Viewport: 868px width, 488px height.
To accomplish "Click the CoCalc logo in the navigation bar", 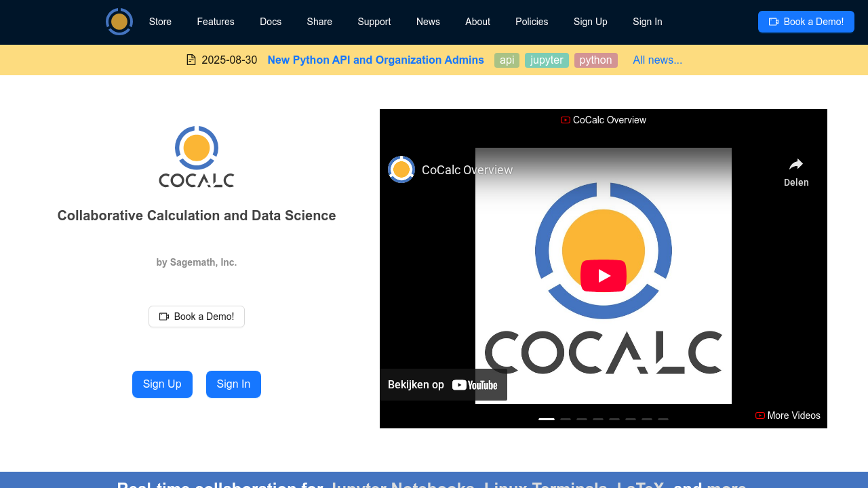I will pos(119,21).
